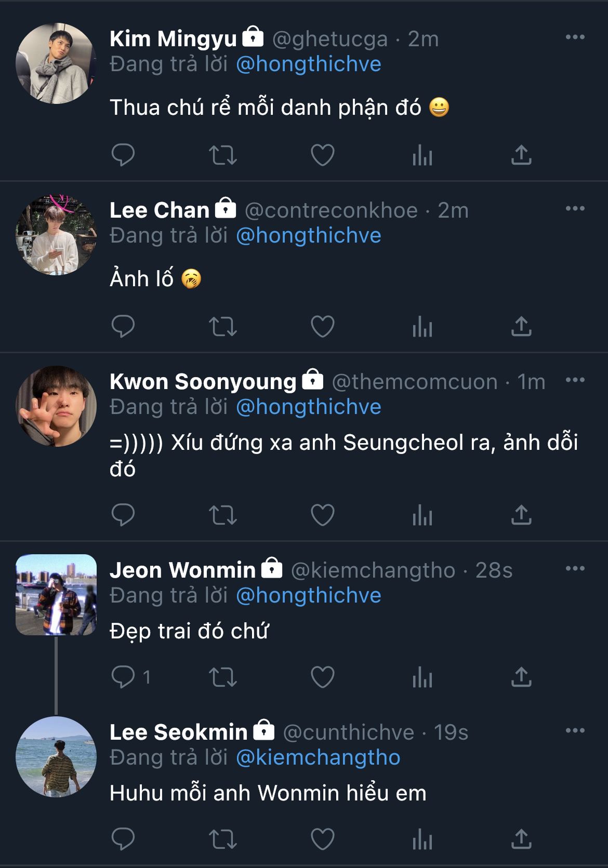Open the @hongthichve mention in Lee Chan's reply

pos(309,236)
